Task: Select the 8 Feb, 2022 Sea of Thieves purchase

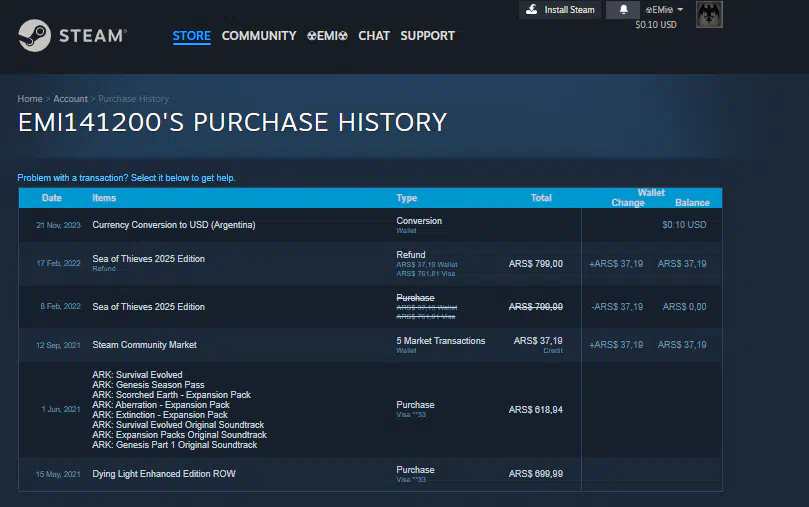Action: coord(370,306)
